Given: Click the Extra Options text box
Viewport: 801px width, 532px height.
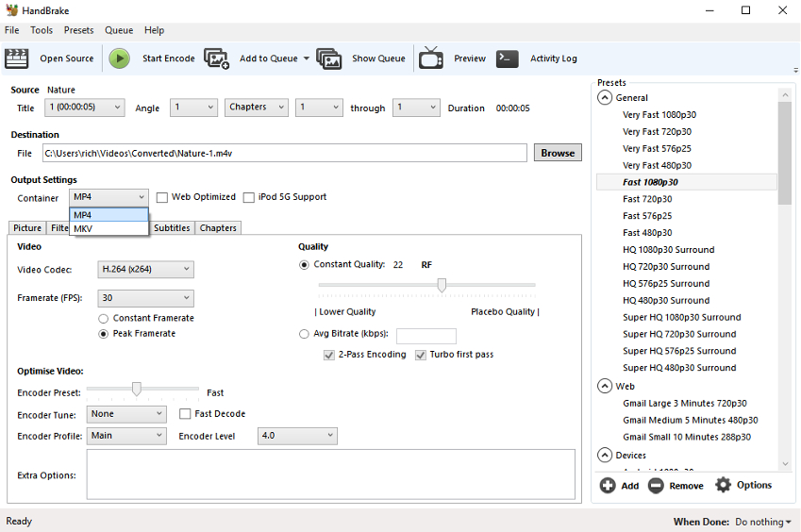Looking at the screenshot, I should click(331, 474).
